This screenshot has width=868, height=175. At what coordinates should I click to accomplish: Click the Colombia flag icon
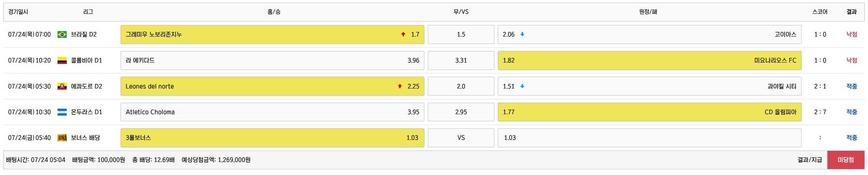click(62, 60)
